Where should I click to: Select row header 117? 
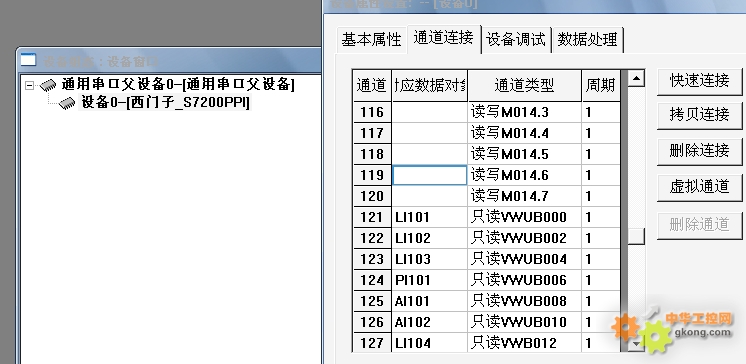[372, 133]
